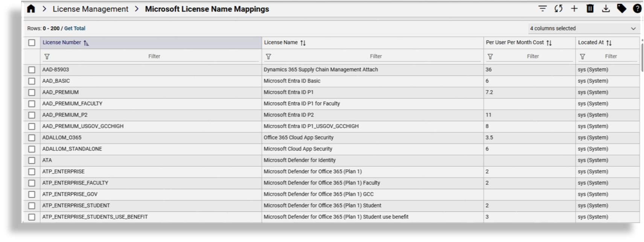Check the AAD_BASIC row checkbox
Viewport: 644px width, 242px height.
point(32,81)
